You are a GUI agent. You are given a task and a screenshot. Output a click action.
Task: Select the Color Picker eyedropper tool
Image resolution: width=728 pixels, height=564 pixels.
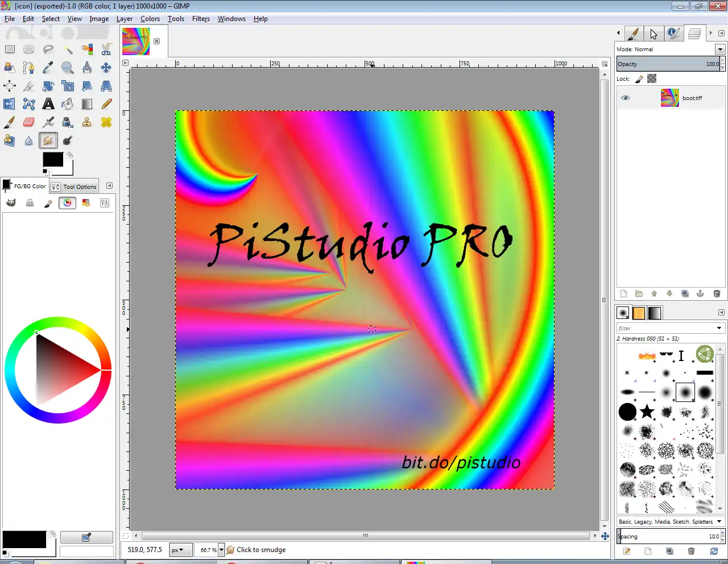click(x=48, y=68)
